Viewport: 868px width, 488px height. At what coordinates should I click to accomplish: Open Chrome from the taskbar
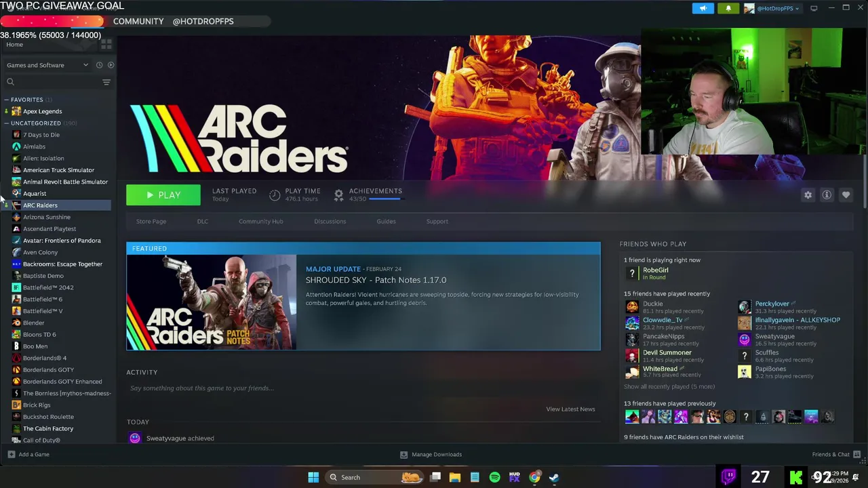[x=534, y=477]
